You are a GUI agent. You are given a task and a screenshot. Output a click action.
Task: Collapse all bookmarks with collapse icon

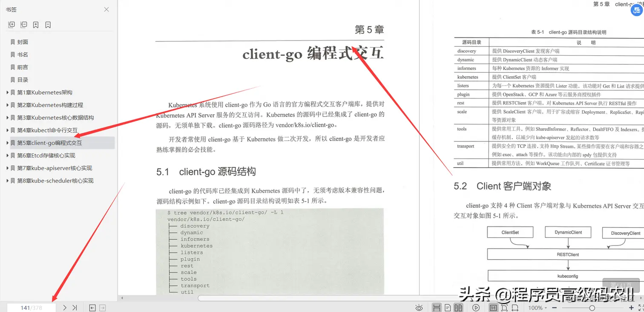coord(24,25)
